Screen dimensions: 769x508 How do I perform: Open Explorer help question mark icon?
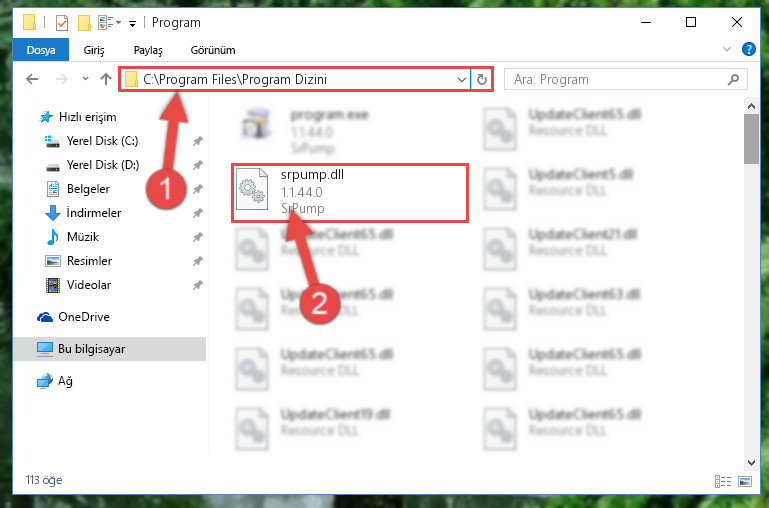(748, 49)
